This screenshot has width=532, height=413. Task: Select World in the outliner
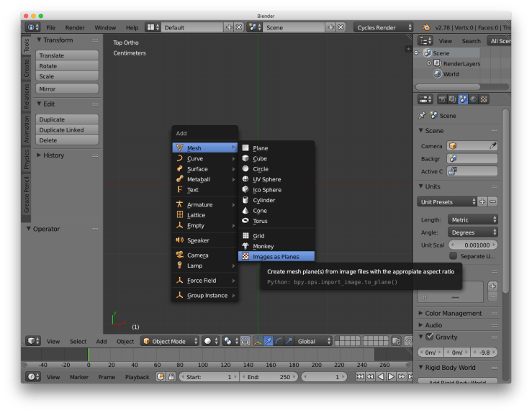click(x=451, y=74)
